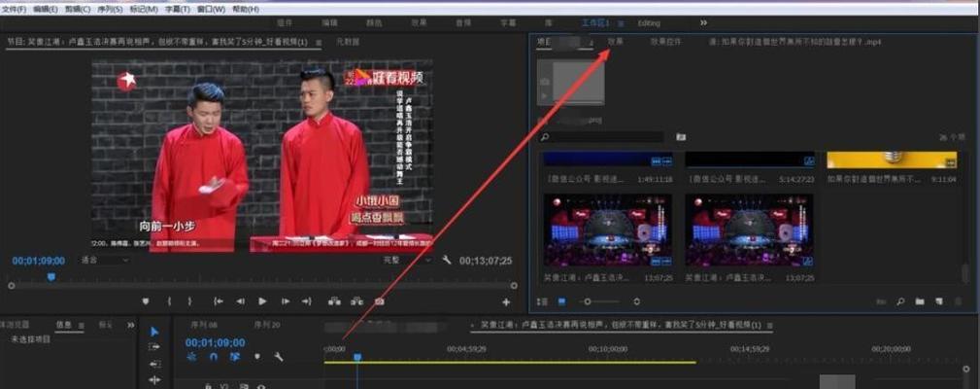This screenshot has height=389, width=980.
Task: Click the project panel search field
Action: coord(602,137)
